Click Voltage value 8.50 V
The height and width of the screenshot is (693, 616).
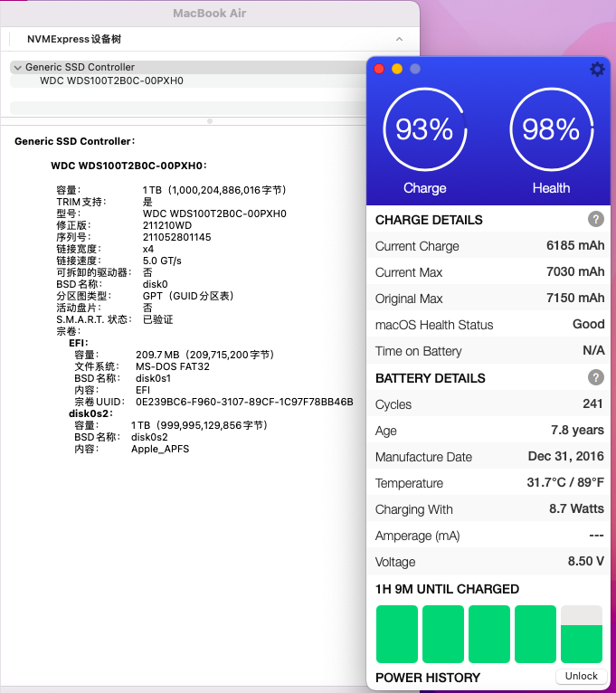(585, 561)
